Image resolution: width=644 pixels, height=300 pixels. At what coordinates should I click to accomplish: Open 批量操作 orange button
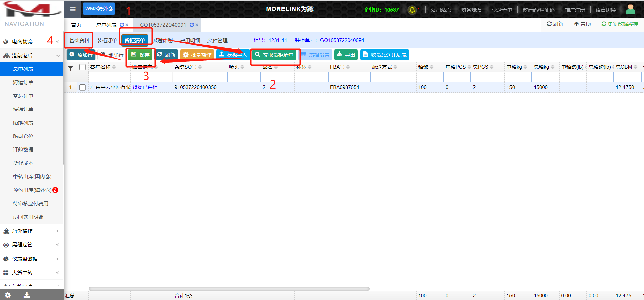pos(197,55)
